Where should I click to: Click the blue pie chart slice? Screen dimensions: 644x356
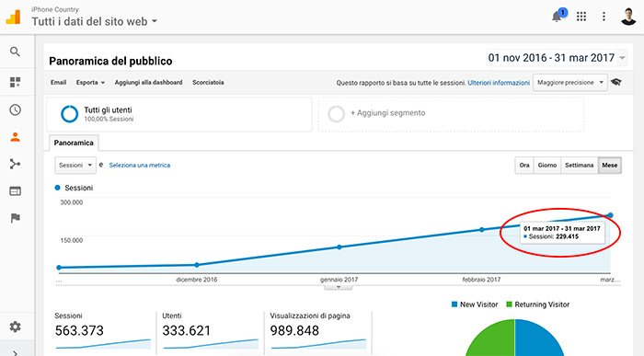click(538, 340)
